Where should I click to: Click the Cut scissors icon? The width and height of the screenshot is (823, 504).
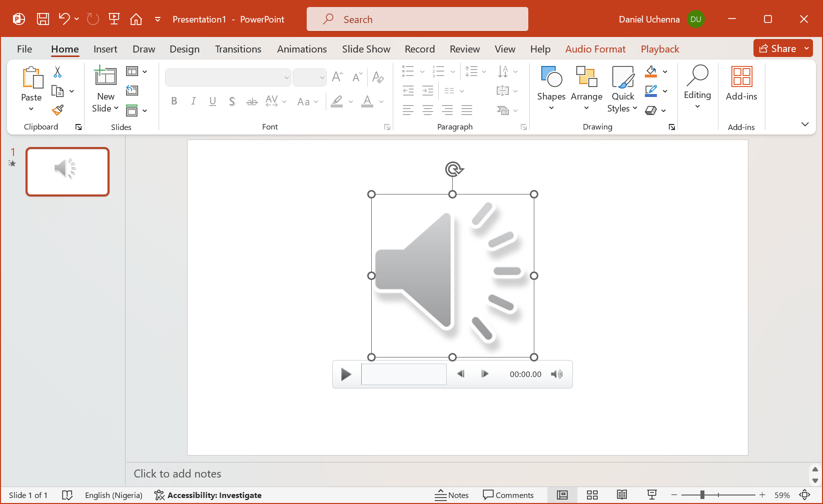pos(58,72)
